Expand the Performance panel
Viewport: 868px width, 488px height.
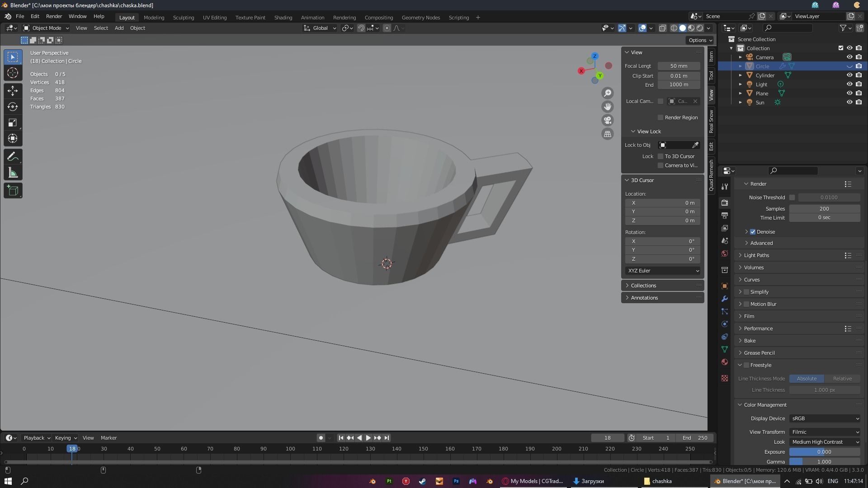758,328
